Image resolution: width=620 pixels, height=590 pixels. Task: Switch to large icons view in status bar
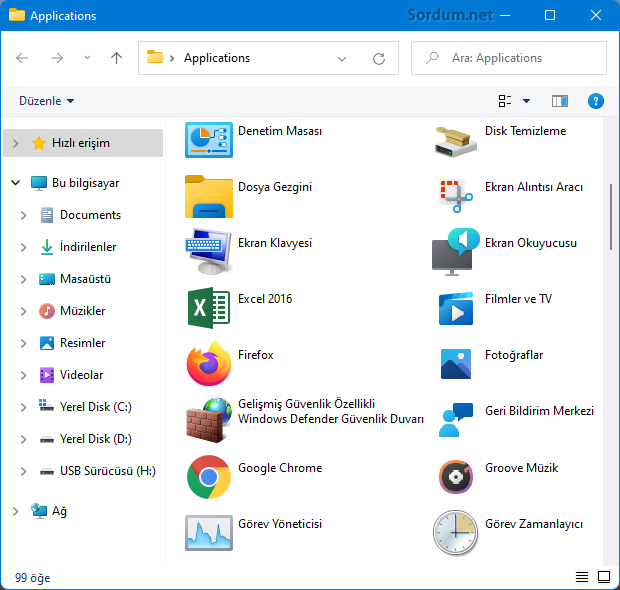point(604,577)
